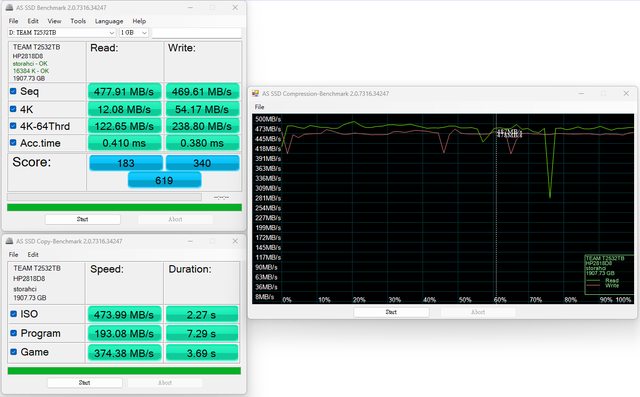Close the main AS SSD Benchmark window
Screen dimensions: 640x397
235,7
